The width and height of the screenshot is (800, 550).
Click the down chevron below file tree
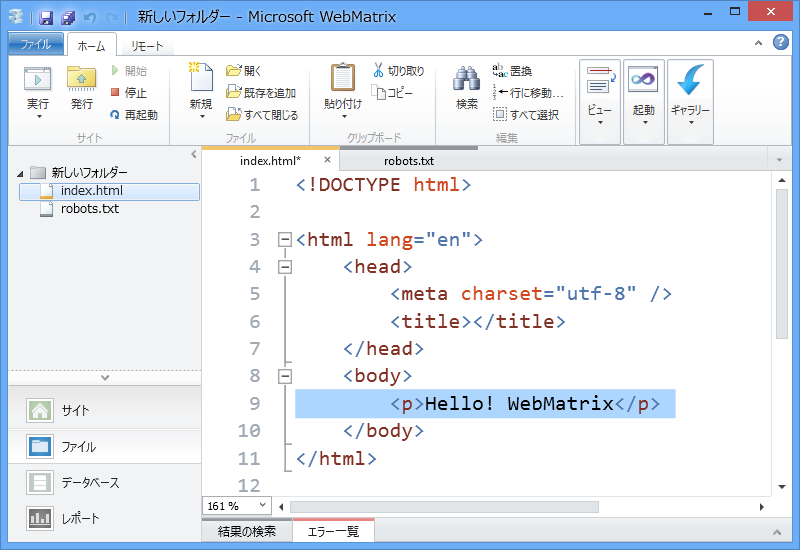(x=105, y=378)
